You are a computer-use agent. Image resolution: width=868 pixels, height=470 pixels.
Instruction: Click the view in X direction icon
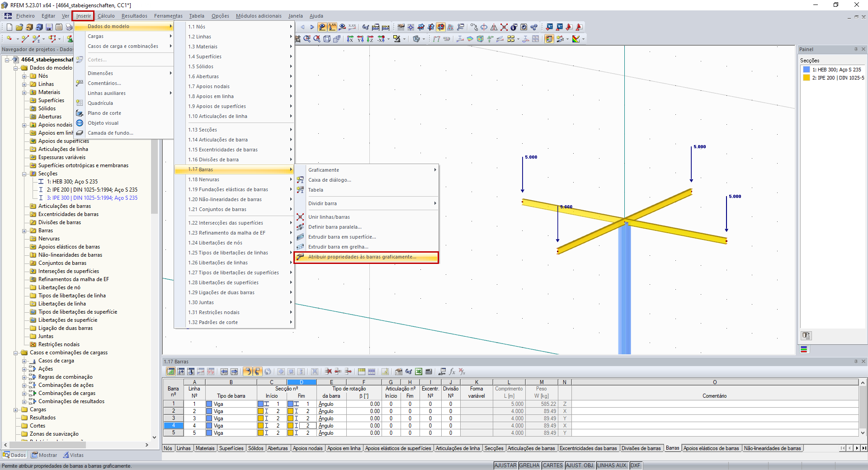350,39
